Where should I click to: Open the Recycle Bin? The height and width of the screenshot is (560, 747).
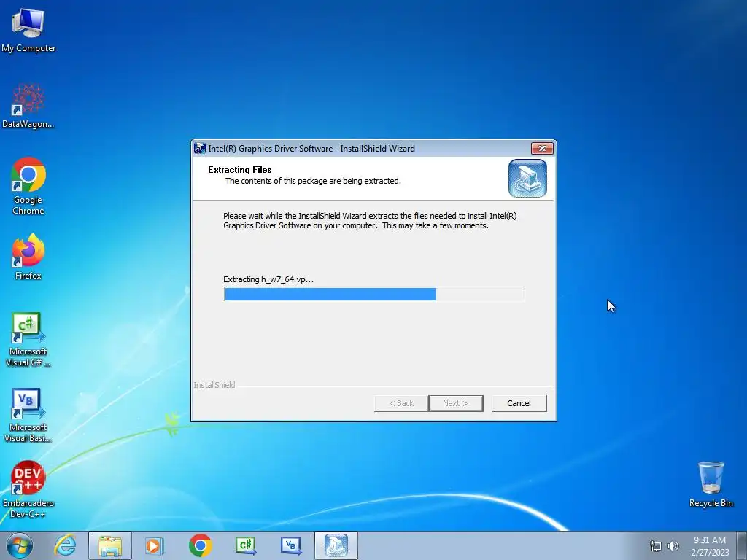(x=711, y=484)
